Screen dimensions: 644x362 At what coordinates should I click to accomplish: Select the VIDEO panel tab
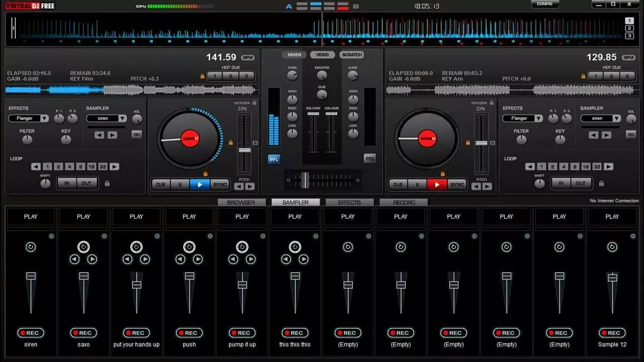tap(322, 55)
